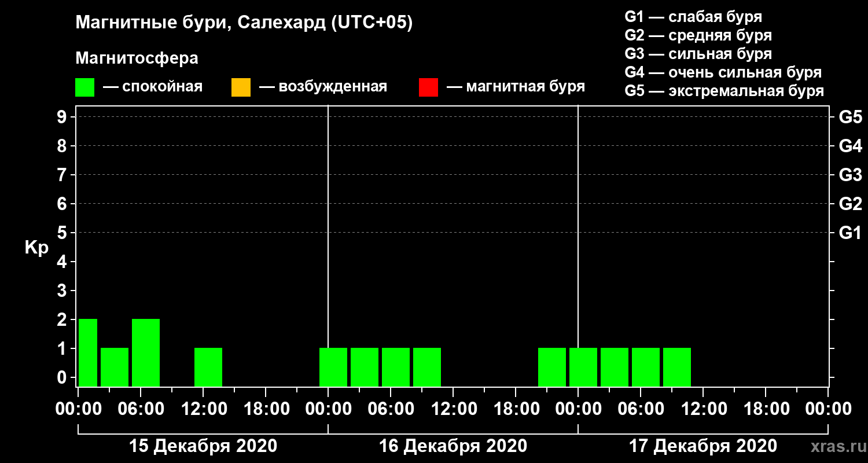Select the chart title 'Магнитные бури, Салехард (UTC+05)'
868x463 pixels.
pyautogui.click(x=244, y=23)
